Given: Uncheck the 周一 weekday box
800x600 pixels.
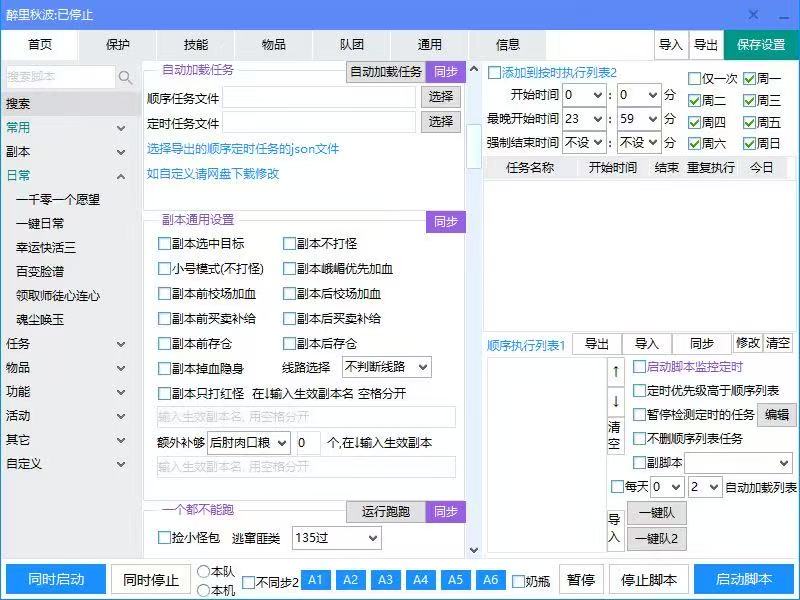Looking at the screenshot, I should (749, 79).
